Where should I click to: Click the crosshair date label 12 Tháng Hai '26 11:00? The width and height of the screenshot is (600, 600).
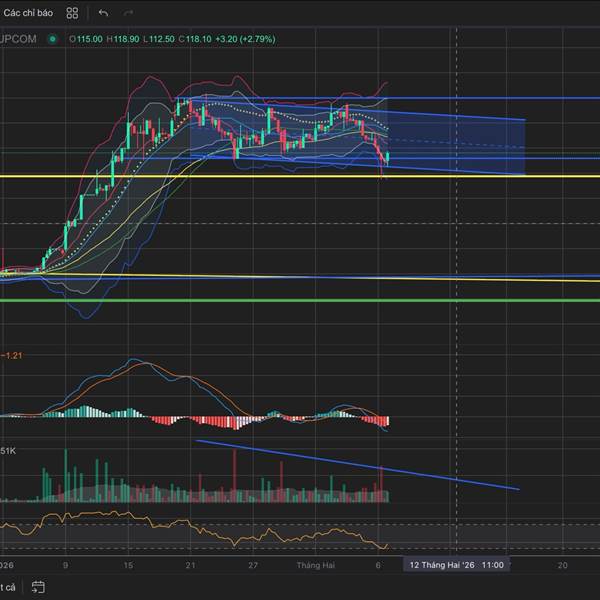(457, 565)
